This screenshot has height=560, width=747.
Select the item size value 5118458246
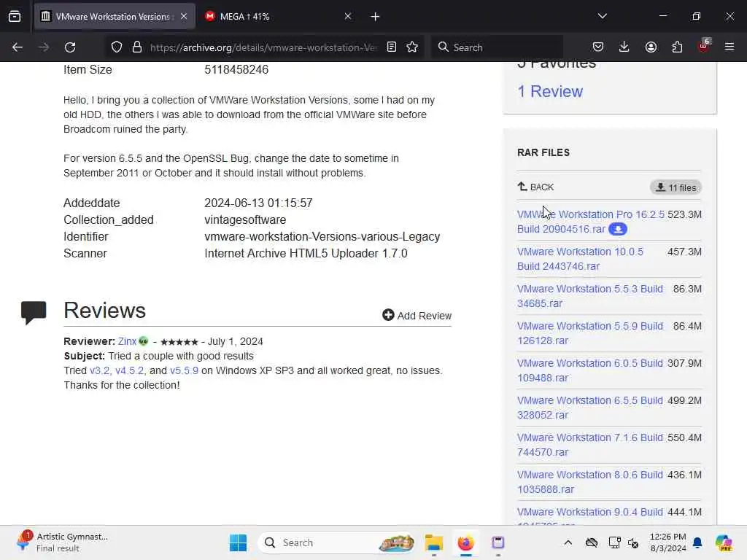coord(236,69)
